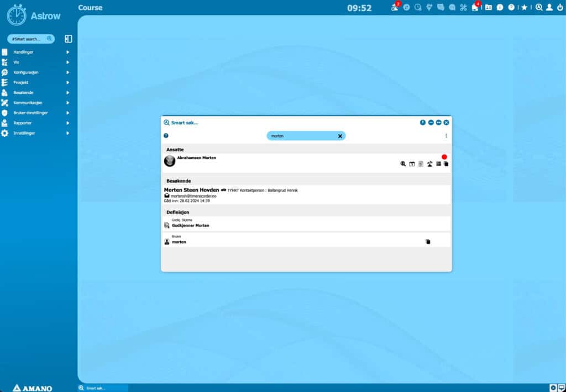This screenshot has width=566, height=392.
Task: Click the copy icon on the morten user row
Action: [428, 242]
